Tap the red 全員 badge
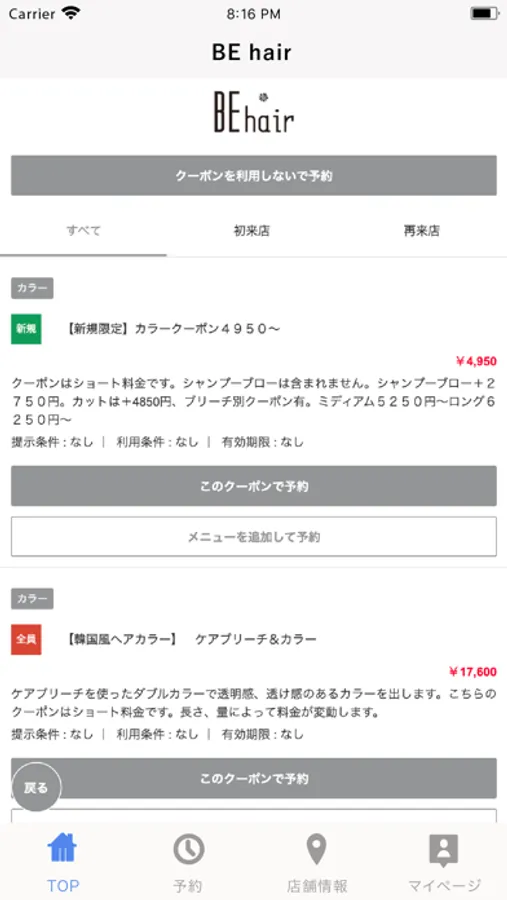The image size is (507, 900). (26, 639)
